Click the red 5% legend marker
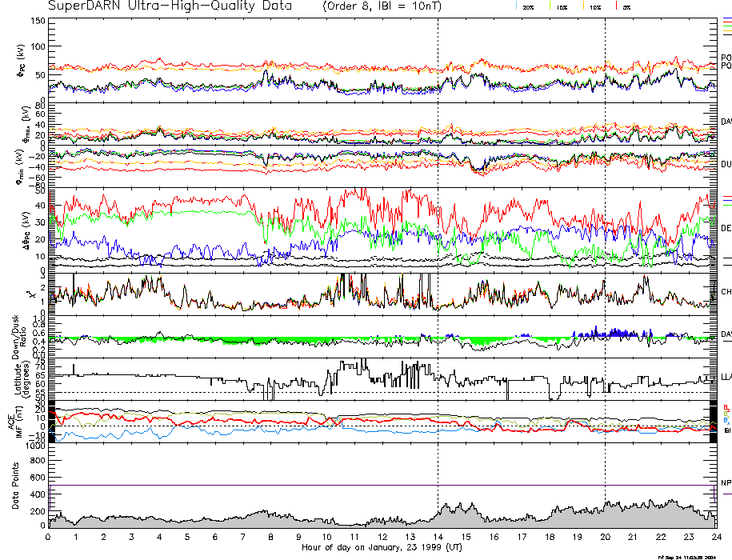 (618, 6)
